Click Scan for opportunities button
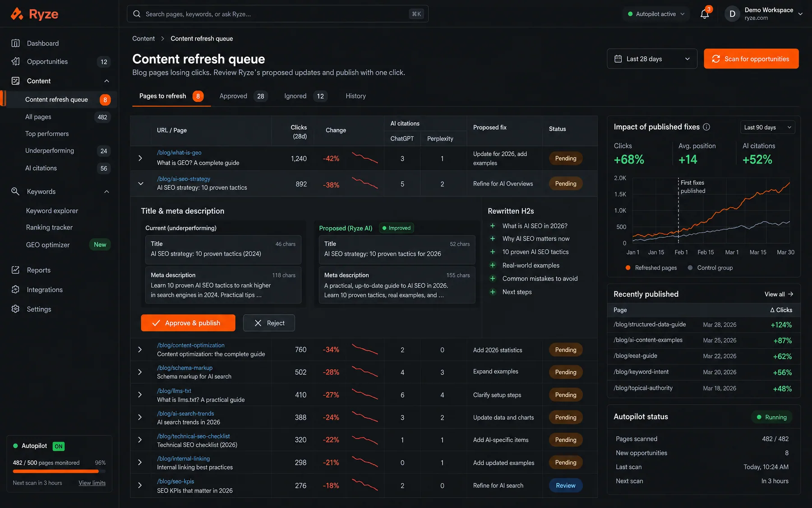812x508 pixels. [x=751, y=59]
